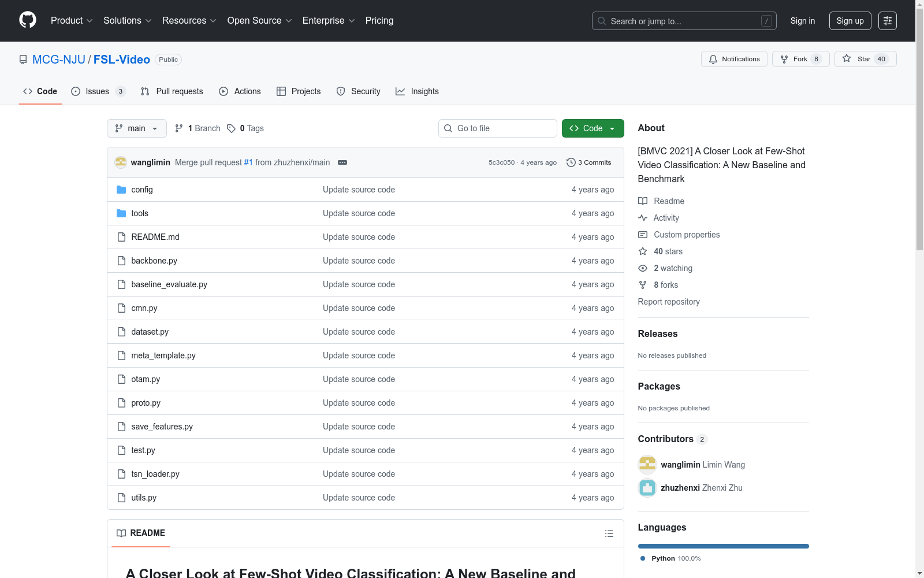Open the MCG-NJU organization link
The height and width of the screenshot is (578, 924).
coord(59,60)
